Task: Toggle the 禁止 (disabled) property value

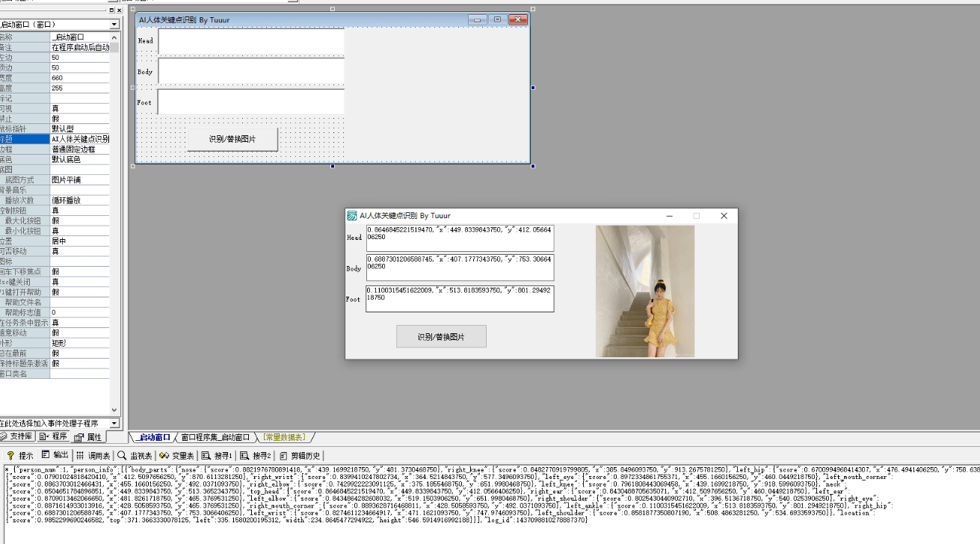Action: [79, 119]
